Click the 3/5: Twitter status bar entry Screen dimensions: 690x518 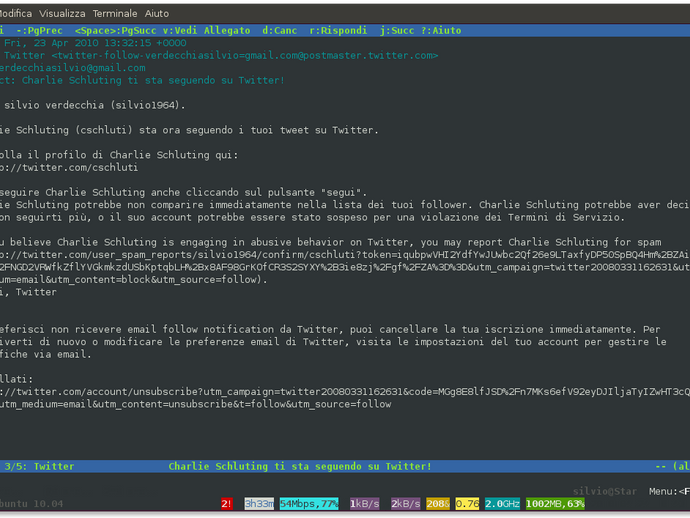tap(39, 467)
